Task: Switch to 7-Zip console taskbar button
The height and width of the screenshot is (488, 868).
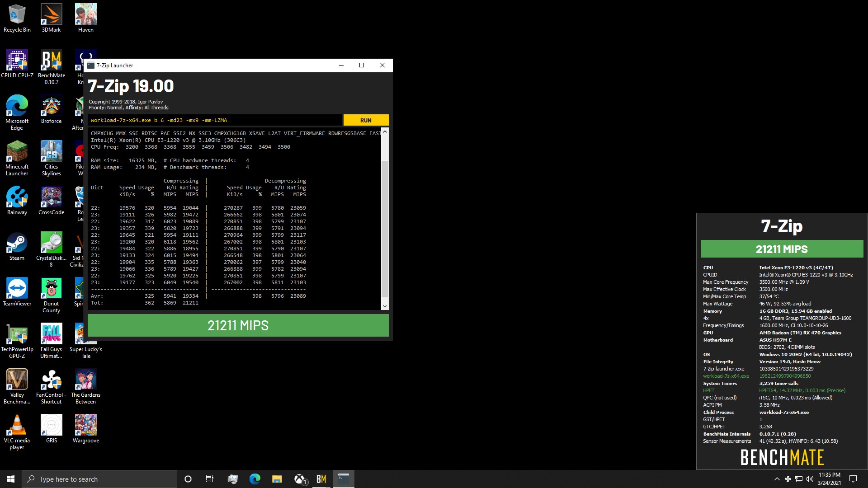Action: 344,479
